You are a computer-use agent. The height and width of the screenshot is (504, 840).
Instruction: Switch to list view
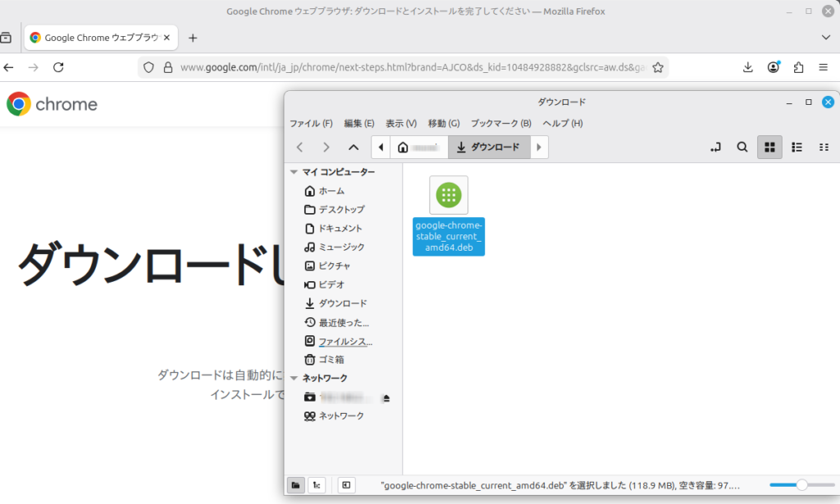coord(797,148)
